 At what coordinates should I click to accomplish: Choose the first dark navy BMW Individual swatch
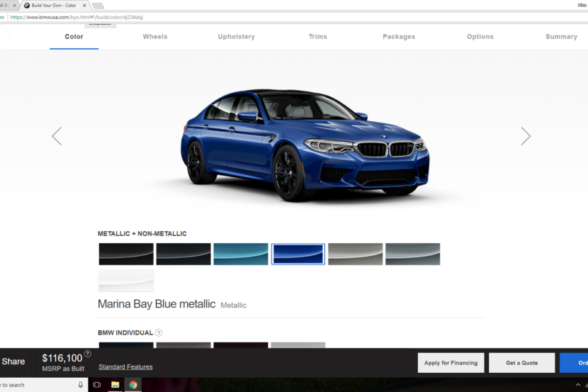pos(126,345)
